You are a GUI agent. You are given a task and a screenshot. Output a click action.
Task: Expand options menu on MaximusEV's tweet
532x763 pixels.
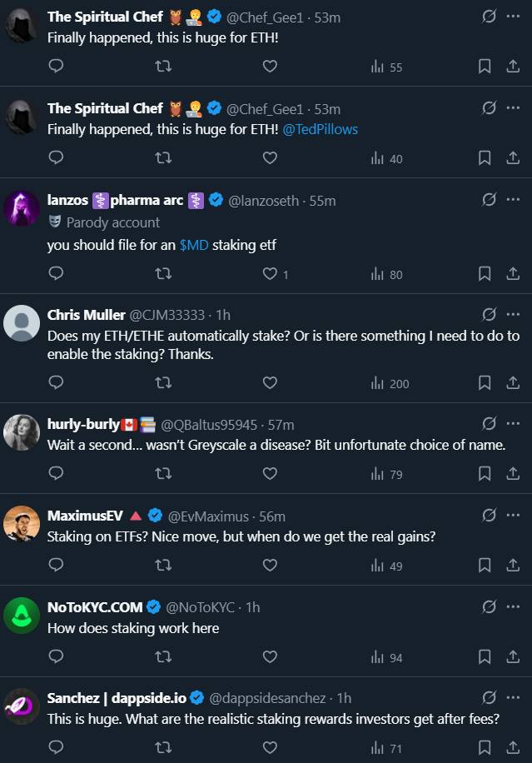[513, 515]
